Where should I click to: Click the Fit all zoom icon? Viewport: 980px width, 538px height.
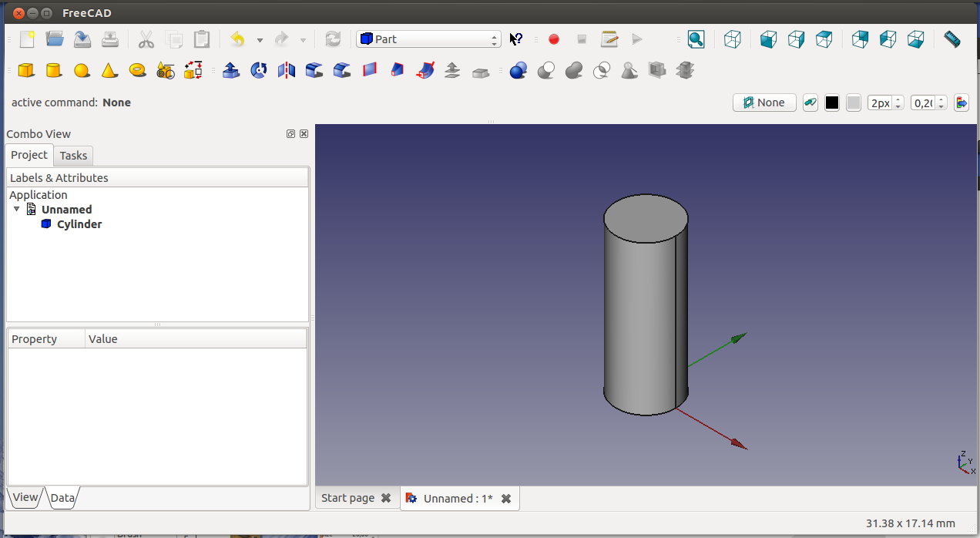pos(696,39)
